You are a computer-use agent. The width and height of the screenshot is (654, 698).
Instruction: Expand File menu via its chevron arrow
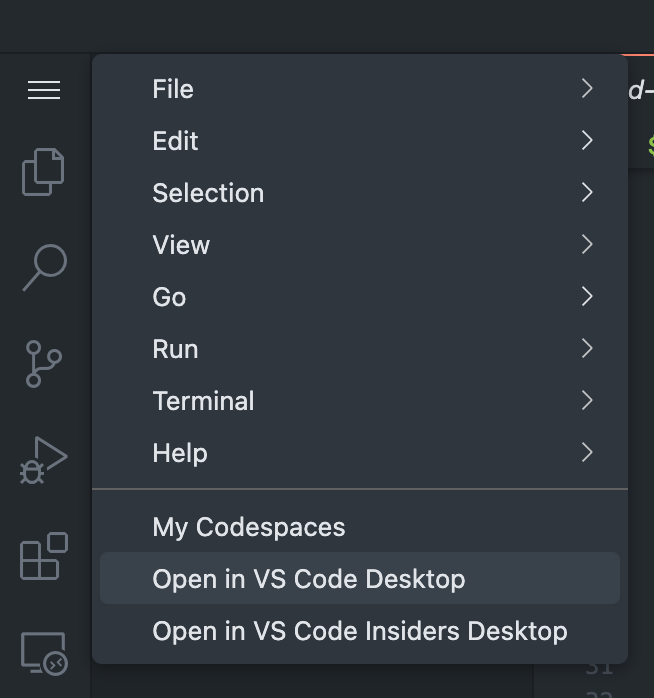pyautogui.click(x=587, y=89)
